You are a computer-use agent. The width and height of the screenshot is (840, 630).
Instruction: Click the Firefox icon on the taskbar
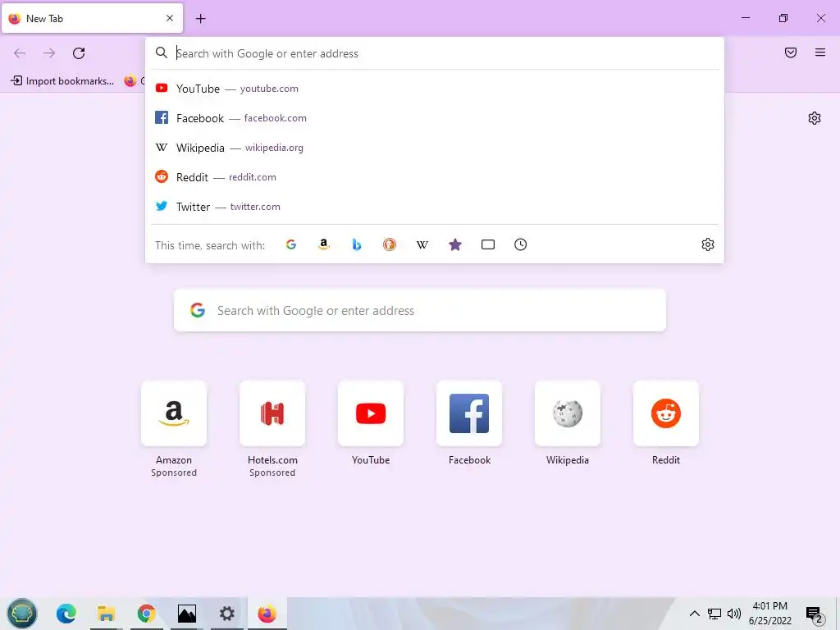coord(267,614)
